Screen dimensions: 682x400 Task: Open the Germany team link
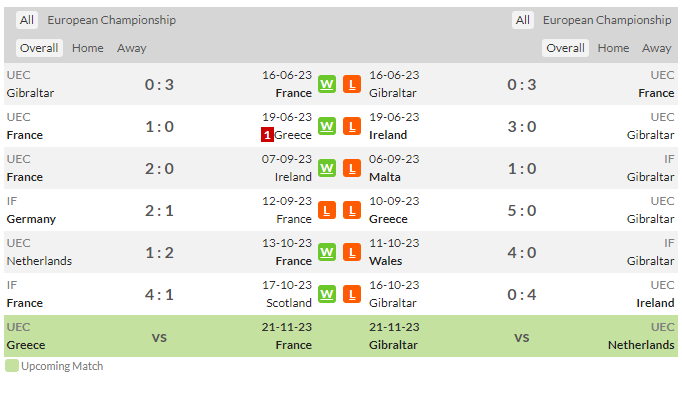pyautogui.click(x=31, y=219)
